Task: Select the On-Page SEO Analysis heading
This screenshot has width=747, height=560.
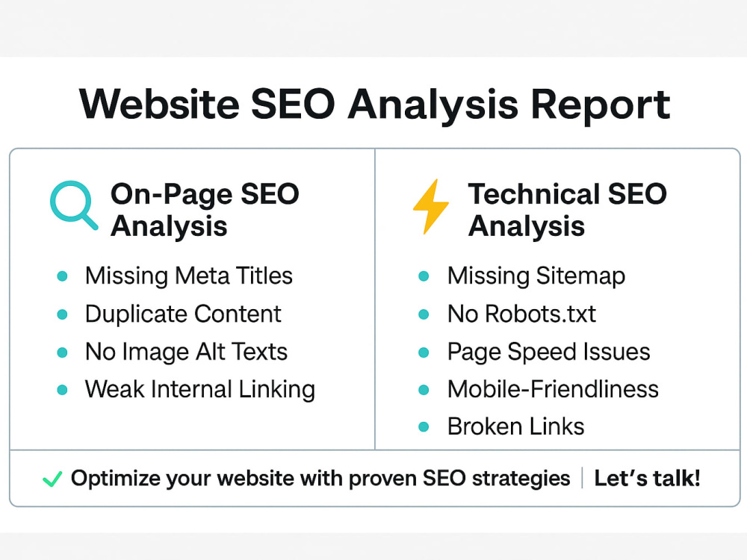Action: (205, 210)
